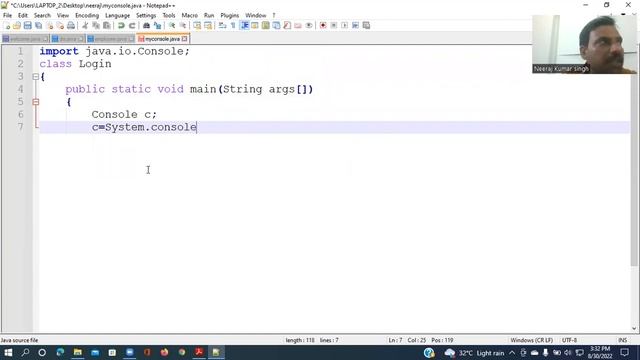This screenshot has width=640, height=360.
Task: Start macro recording with red Record icon
Action: pos(323,26)
